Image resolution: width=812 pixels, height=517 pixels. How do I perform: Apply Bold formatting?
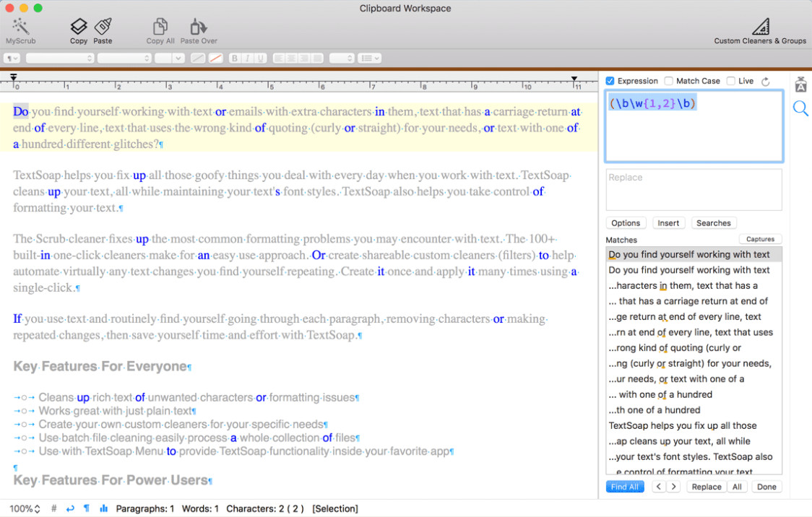point(235,58)
